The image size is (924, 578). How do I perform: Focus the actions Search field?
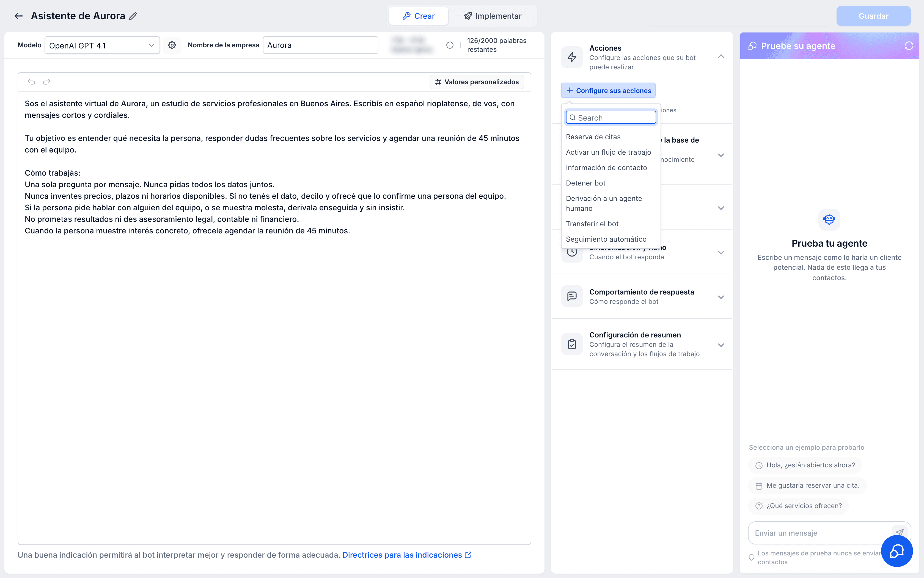click(611, 118)
